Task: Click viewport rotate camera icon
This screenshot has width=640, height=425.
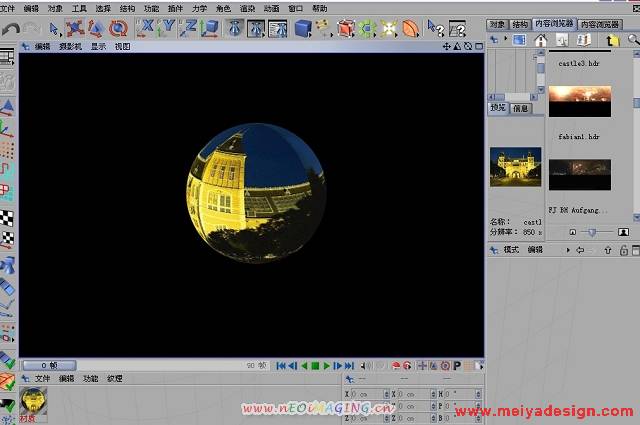Action: tap(468, 47)
